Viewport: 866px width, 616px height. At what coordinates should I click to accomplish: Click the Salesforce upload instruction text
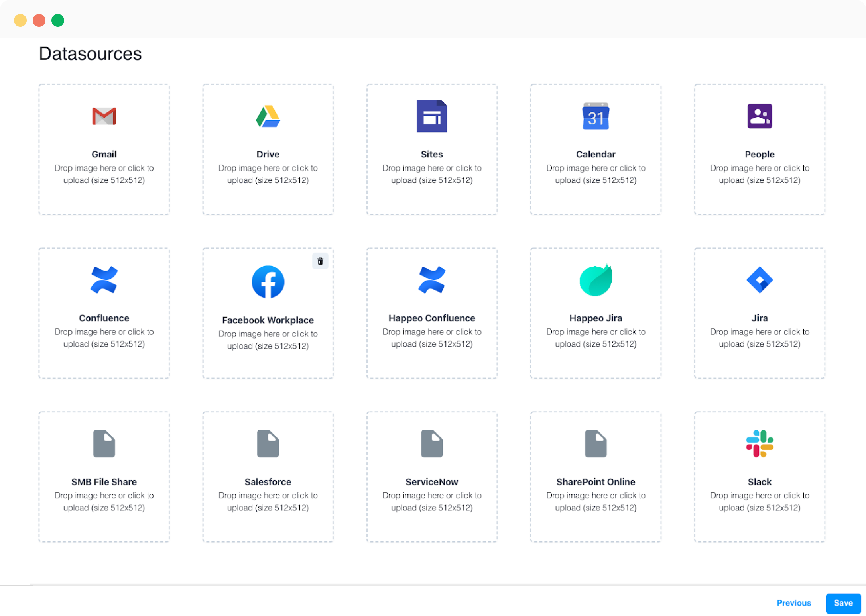(x=268, y=502)
